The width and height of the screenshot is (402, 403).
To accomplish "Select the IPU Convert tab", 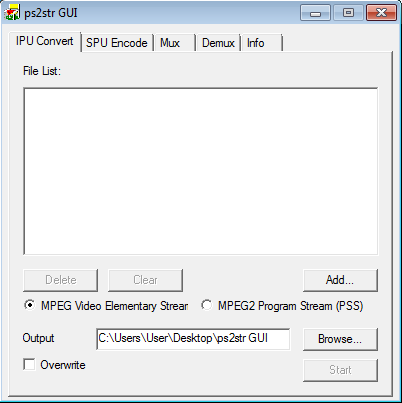I will pos(45,41).
